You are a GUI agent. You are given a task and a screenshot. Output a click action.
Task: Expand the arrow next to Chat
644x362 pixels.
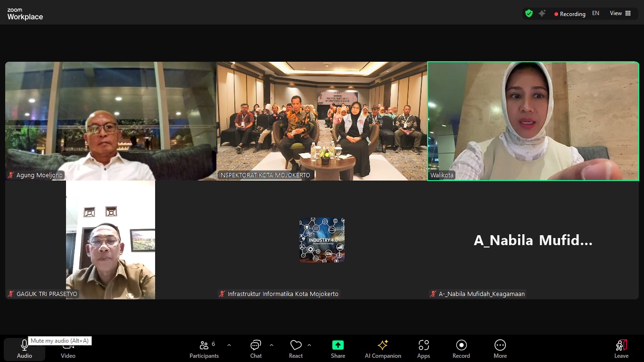(272, 345)
